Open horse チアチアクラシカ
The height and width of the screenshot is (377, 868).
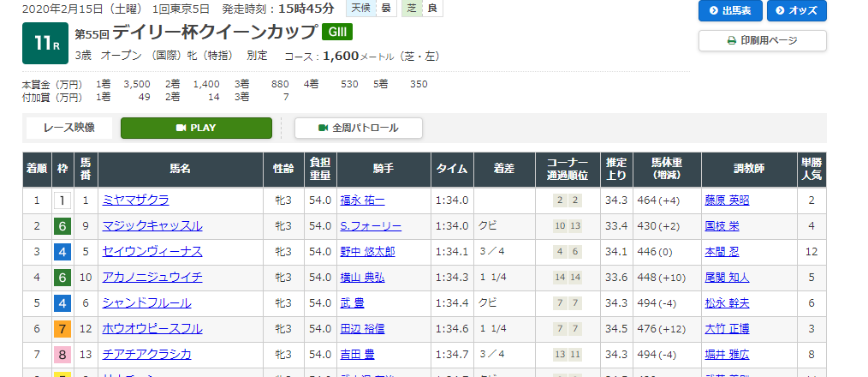pos(146,354)
